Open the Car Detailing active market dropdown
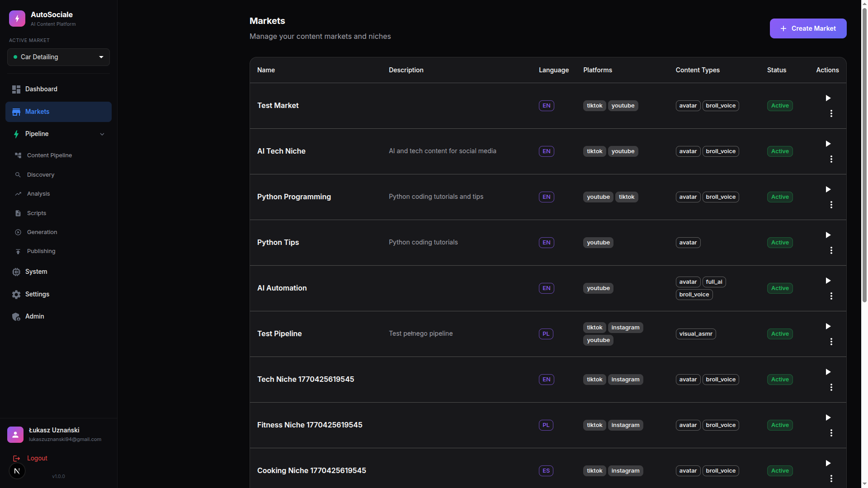This screenshot has height=488, width=868. 58,57
